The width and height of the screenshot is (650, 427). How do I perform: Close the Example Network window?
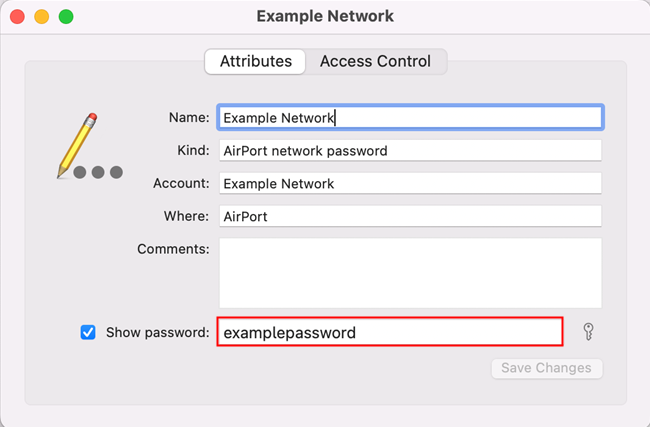[18, 17]
